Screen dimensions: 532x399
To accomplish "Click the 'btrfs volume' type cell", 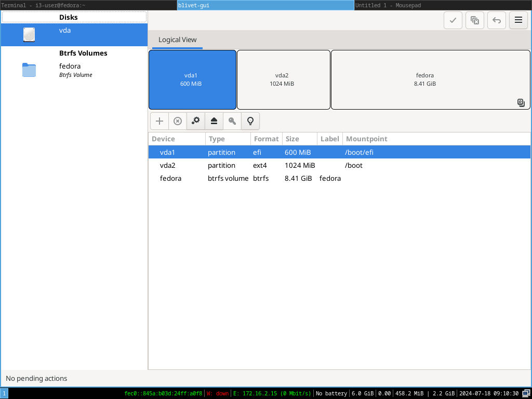I will point(228,178).
